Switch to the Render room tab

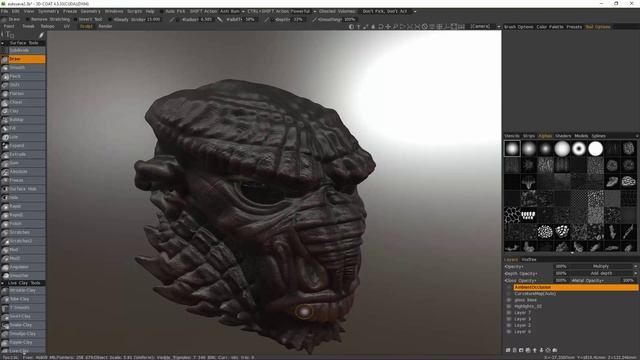tap(105, 26)
